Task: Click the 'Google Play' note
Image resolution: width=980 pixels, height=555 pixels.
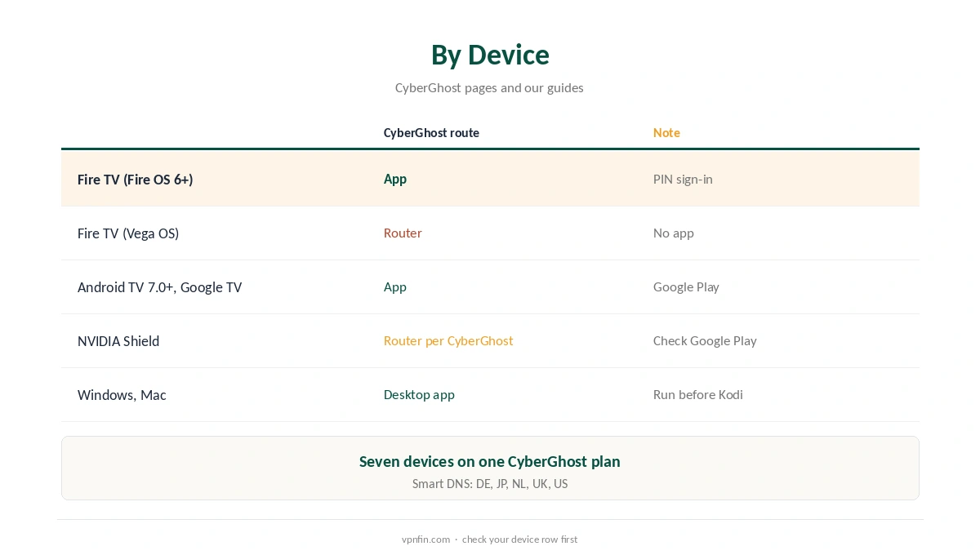Action: 686,286
